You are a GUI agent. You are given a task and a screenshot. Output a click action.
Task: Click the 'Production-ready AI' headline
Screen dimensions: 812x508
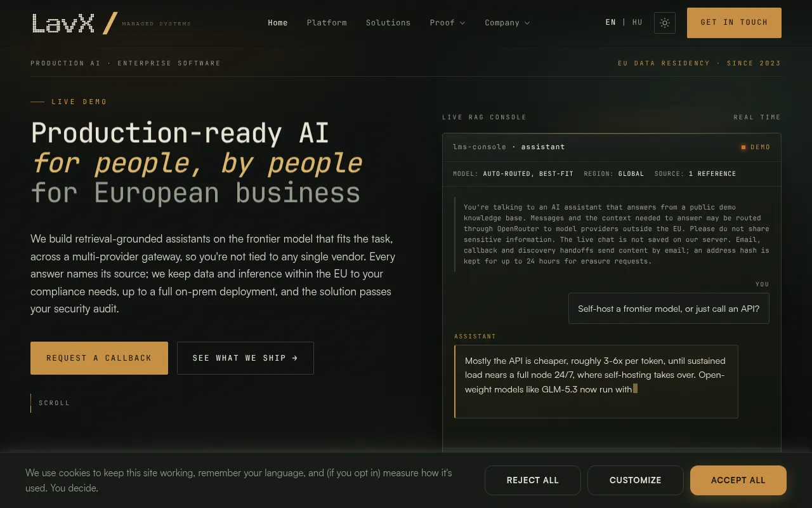pos(180,133)
